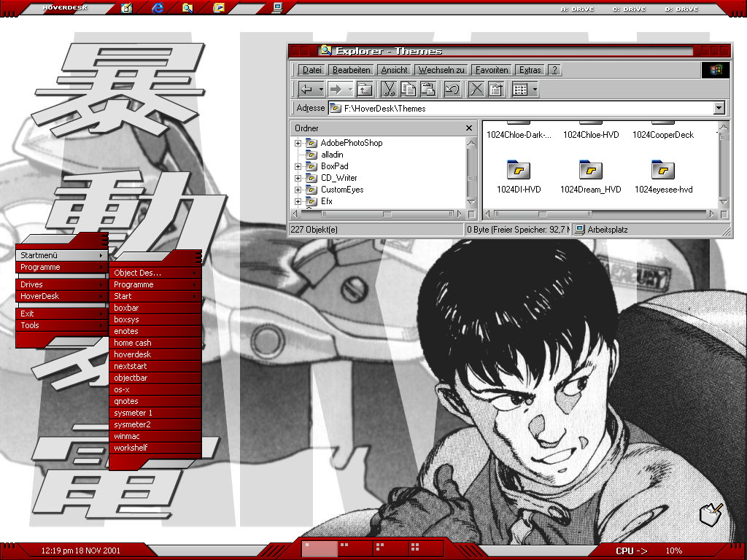Select the alladin folder in the tree
The width and height of the screenshot is (747, 560).
[332, 155]
